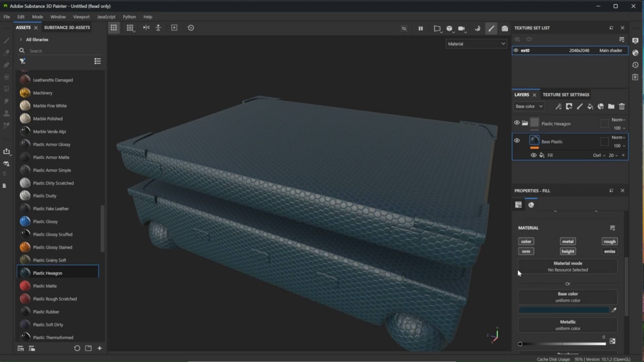Hide the Plastic Hexagon layer

point(517,123)
